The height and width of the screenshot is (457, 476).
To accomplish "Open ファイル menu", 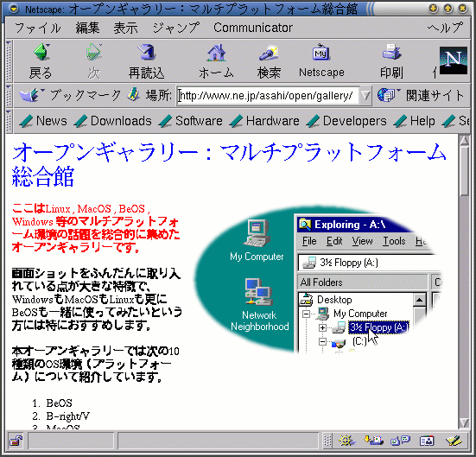I will [x=38, y=28].
